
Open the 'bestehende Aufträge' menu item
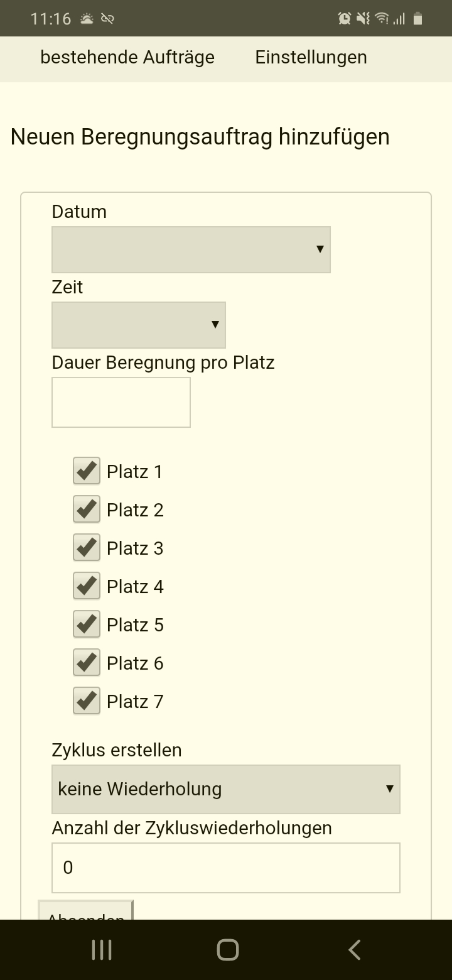point(127,57)
